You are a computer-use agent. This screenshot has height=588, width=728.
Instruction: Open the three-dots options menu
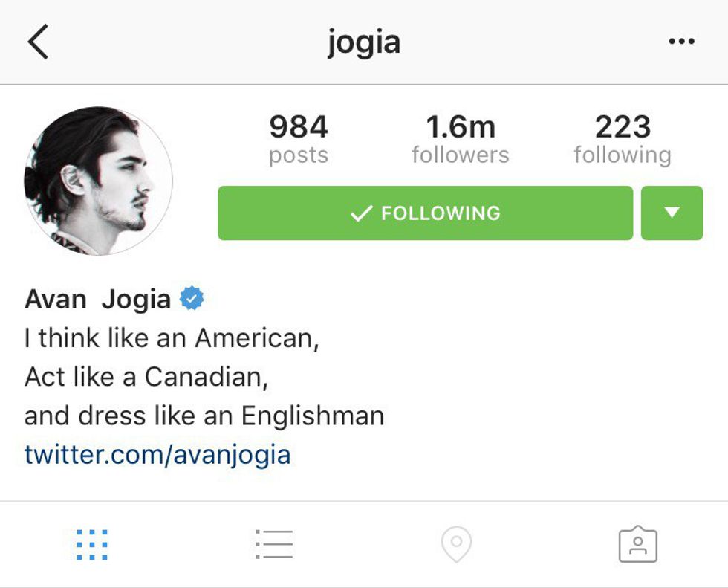tap(682, 42)
